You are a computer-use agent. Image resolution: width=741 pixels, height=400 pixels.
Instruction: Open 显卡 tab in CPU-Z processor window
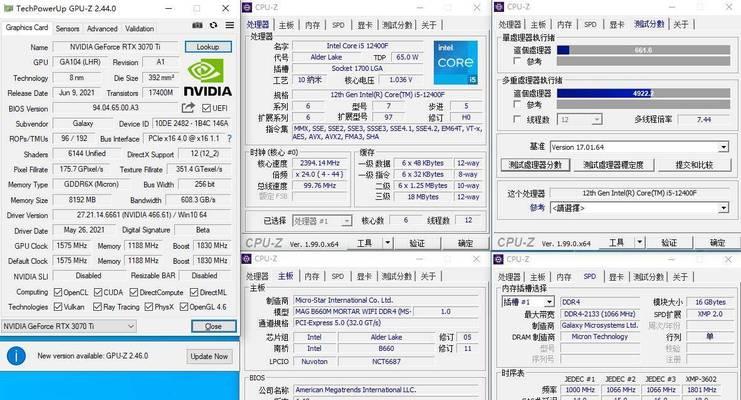coord(365,25)
